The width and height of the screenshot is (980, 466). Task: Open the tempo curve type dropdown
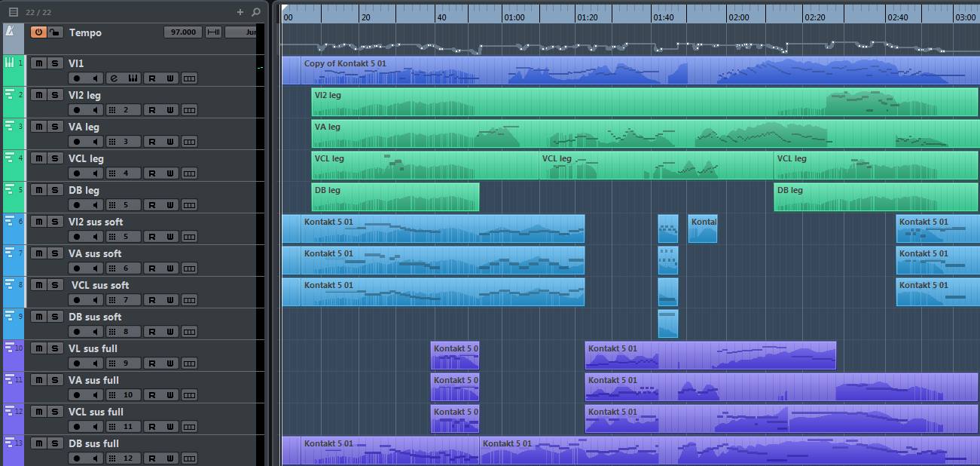(x=241, y=32)
